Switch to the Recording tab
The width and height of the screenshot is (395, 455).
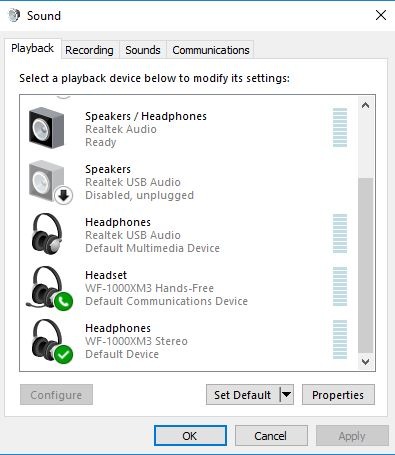[x=89, y=50]
